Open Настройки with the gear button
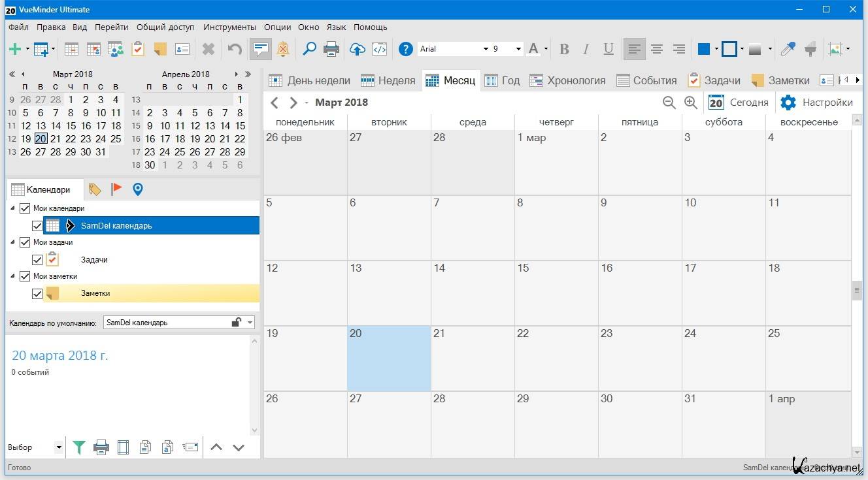 click(x=817, y=103)
